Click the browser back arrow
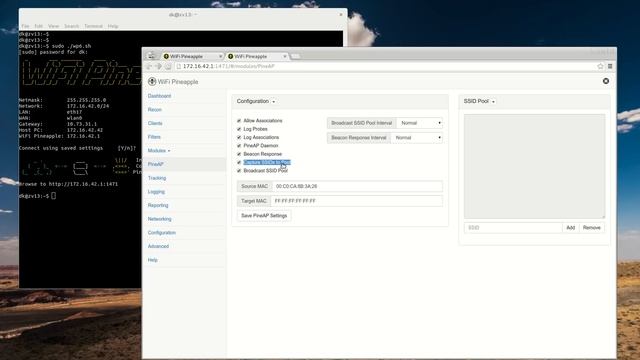This screenshot has width=640, height=360. tap(149, 66)
